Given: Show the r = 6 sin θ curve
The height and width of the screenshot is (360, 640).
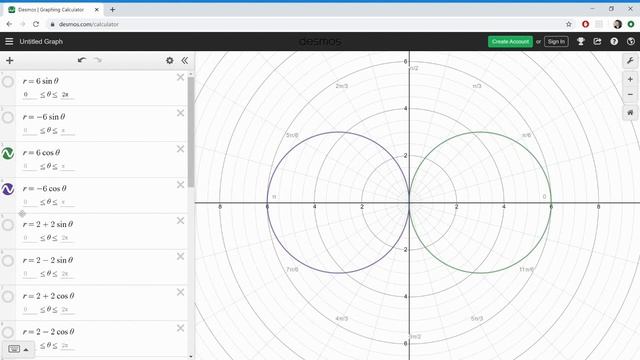Looking at the screenshot, I should coord(8,82).
